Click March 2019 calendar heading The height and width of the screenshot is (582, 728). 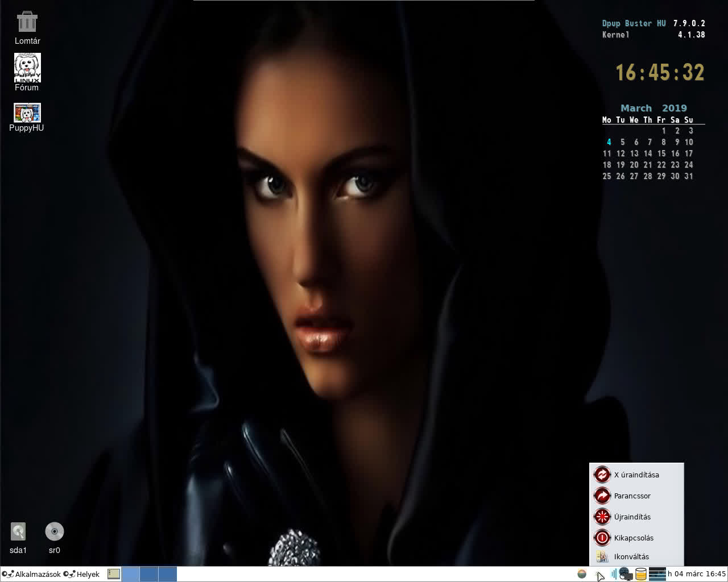point(653,108)
